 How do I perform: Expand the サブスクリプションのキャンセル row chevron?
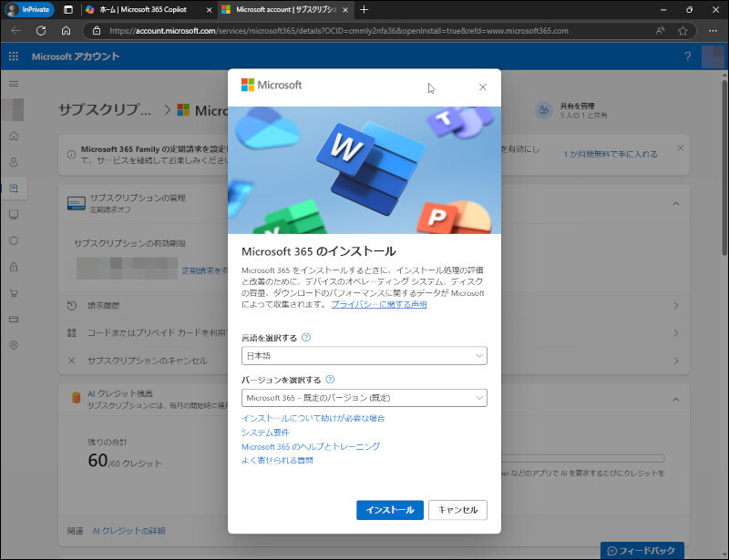click(676, 361)
